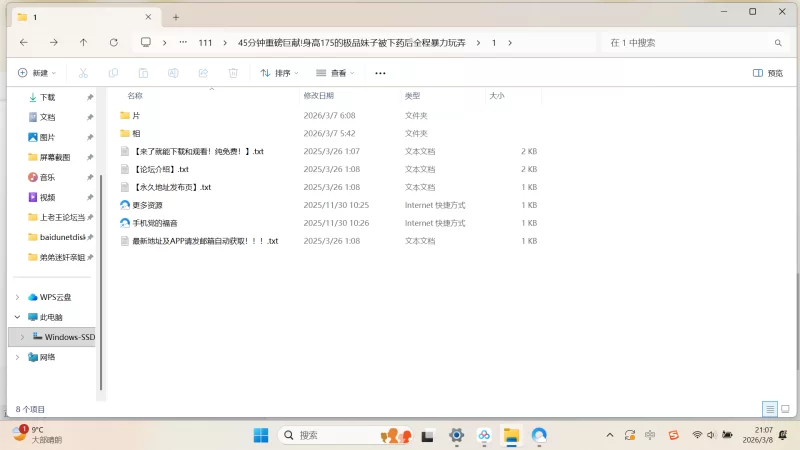Sort by 修改日期 column header
The height and width of the screenshot is (450, 800).
pos(318,96)
